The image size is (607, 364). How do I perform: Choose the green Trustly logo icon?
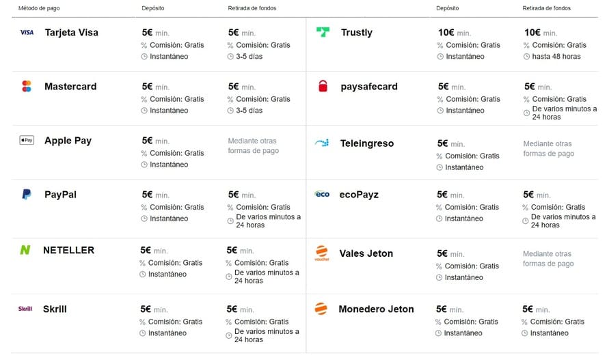[323, 32]
